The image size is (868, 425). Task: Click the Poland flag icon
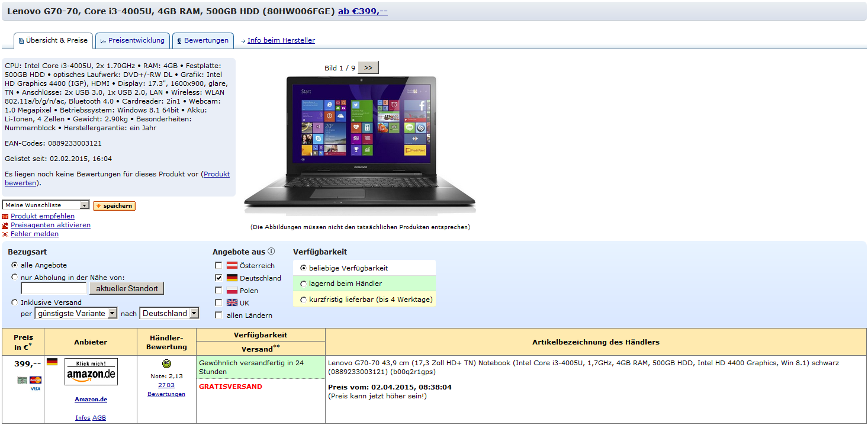232,291
